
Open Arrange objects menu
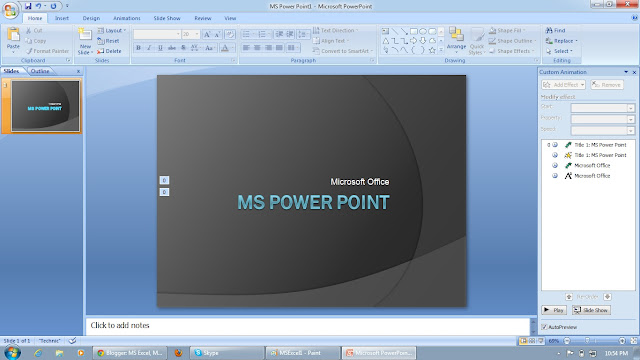[456, 40]
